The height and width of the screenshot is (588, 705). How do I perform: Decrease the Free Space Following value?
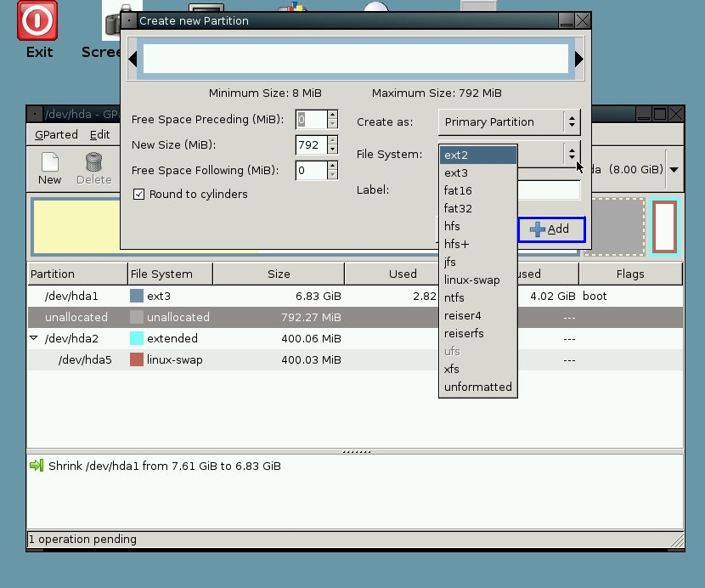[332, 174]
